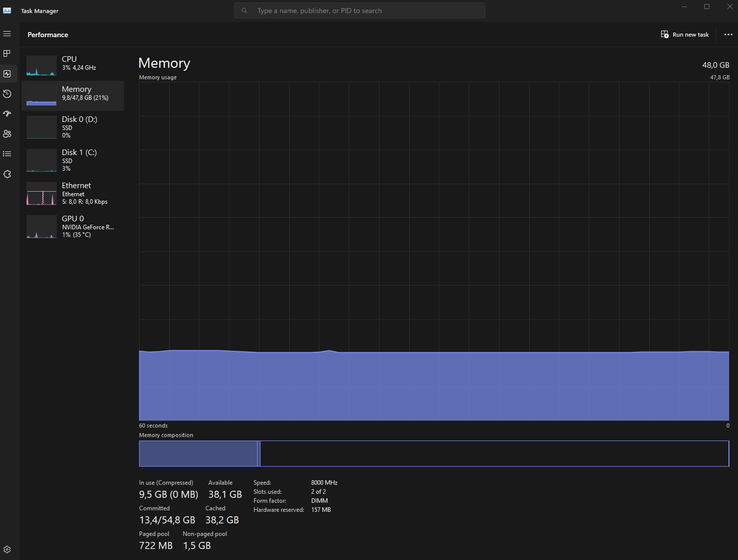Click the search input field

click(359, 10)
